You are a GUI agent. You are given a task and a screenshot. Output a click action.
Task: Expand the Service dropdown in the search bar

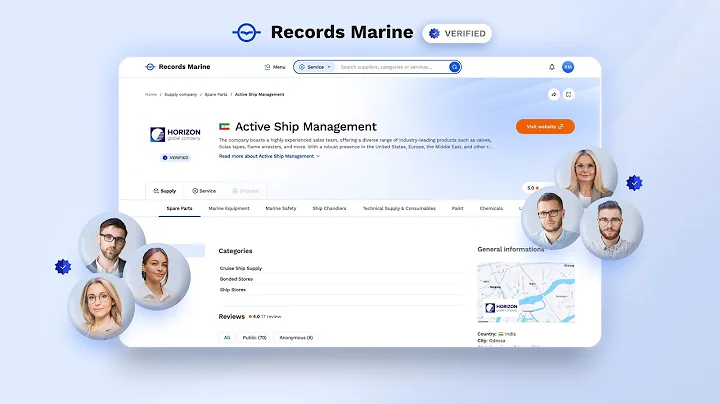tap(315, 67)
